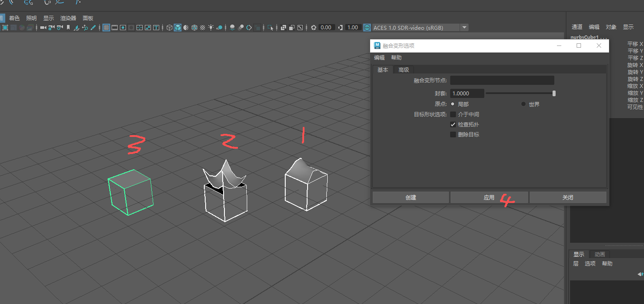The height and width of the screenshot is (304, 644).
Task: Open the channel box 对象 menu
Action: click(611, 27)
